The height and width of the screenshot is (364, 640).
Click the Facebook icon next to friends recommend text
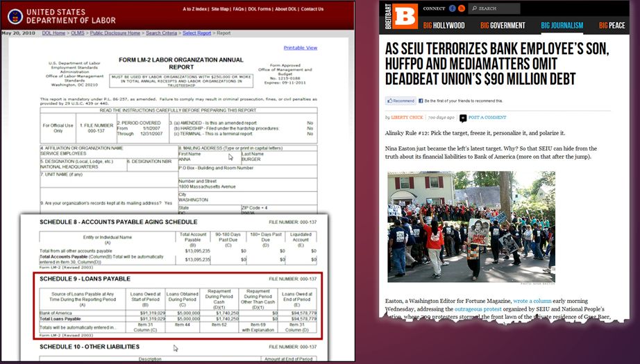pyautogui.click(x=421, y=101)
